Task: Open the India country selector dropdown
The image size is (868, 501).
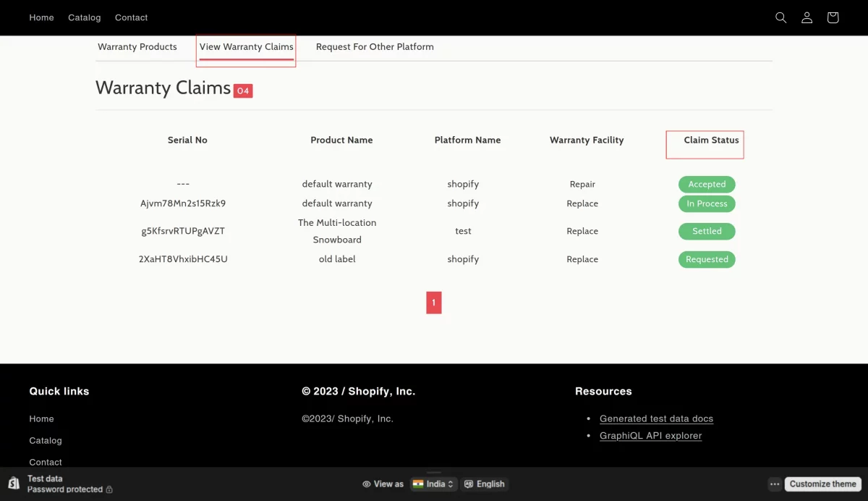Action: (433, 484)
